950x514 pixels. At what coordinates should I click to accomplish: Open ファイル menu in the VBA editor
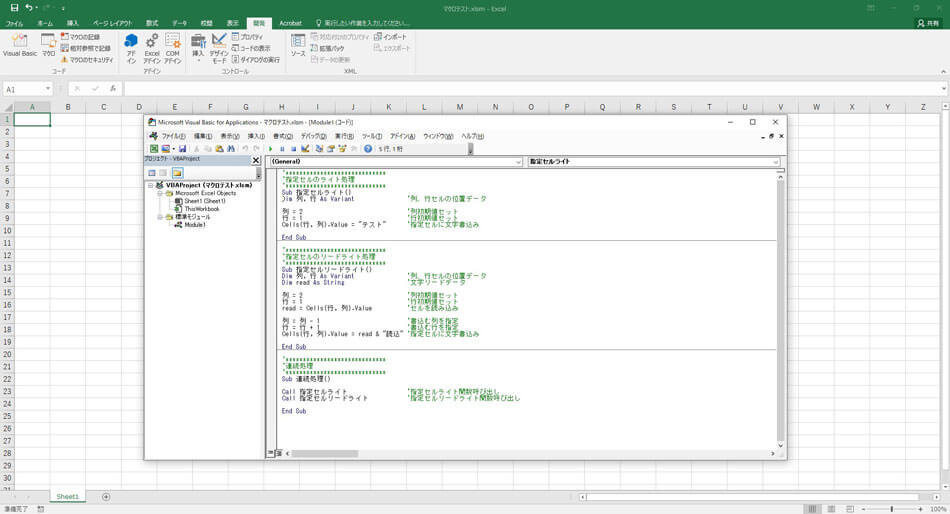173,136
